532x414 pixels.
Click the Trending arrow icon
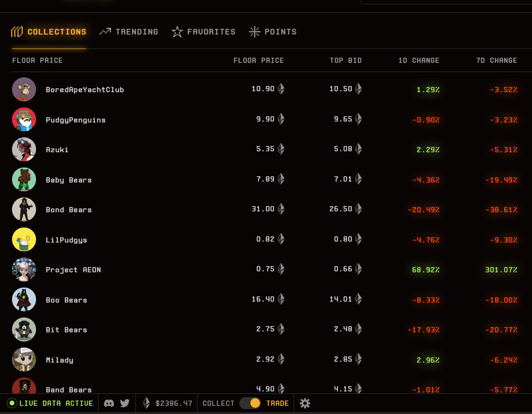[x=105, y=32]
